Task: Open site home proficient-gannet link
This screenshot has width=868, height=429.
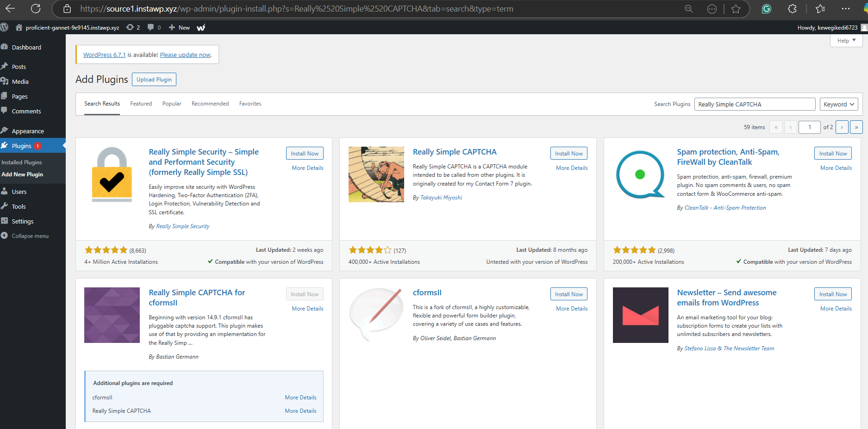Action: click(67, 28)
